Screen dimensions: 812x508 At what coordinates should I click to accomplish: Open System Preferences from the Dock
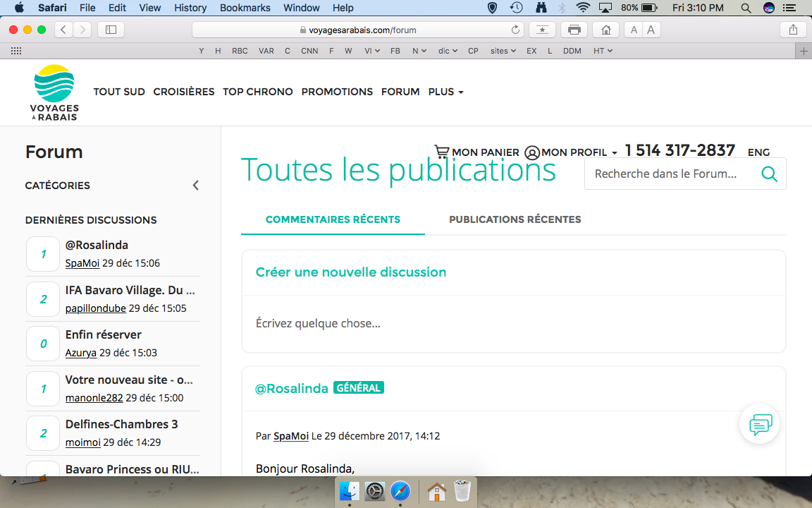point(375,491)
